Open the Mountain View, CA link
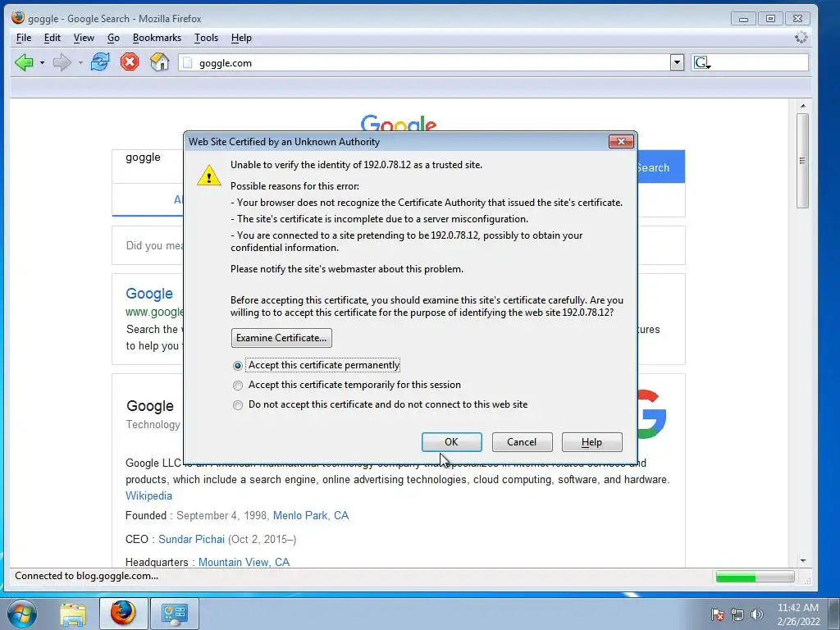Image resolution: width=840 pixels, height=630 pixels. [244, 562]
